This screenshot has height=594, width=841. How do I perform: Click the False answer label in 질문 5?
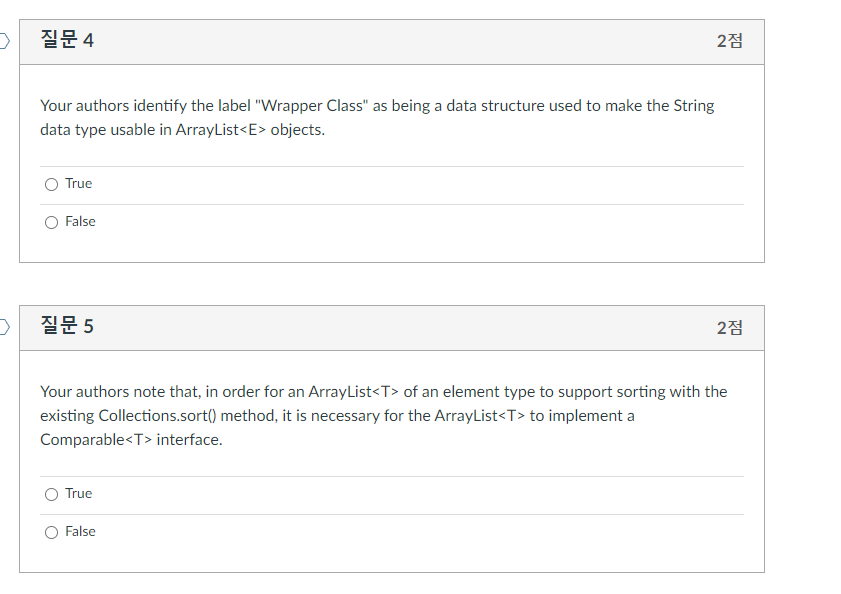[81, 531]
